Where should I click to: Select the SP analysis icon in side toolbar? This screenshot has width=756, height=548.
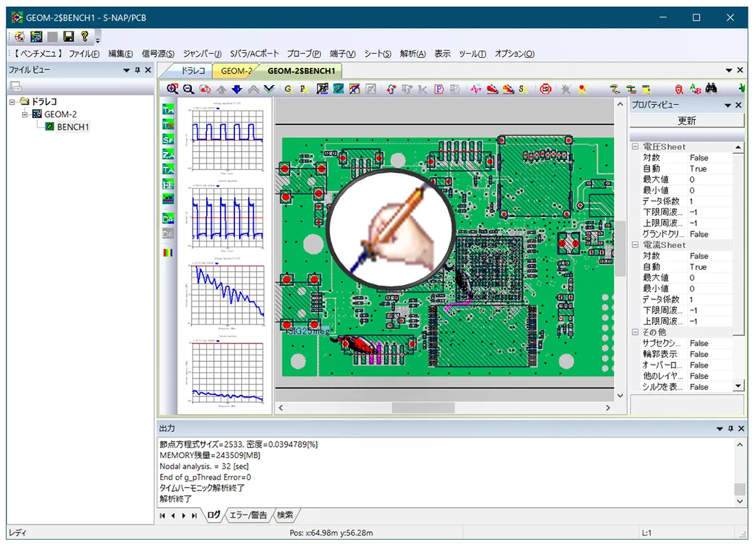coord(168,139)
